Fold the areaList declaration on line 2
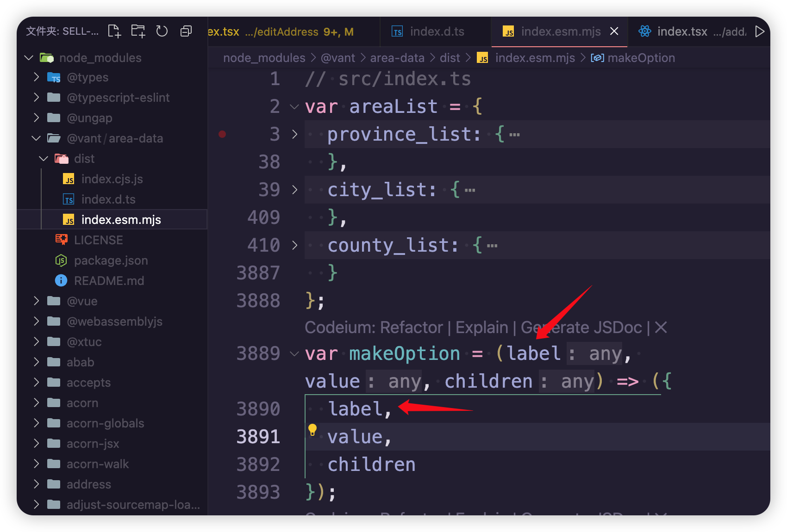787x532 pixels. coord(294,107)
